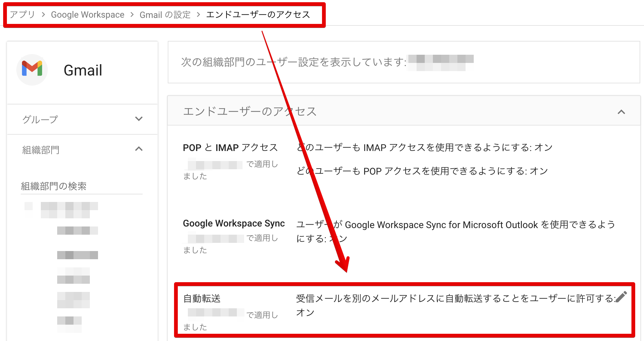
Task: Click the エンドユーザーのアクセス section header
Action: pyautogui.click(x=249, y=111)
